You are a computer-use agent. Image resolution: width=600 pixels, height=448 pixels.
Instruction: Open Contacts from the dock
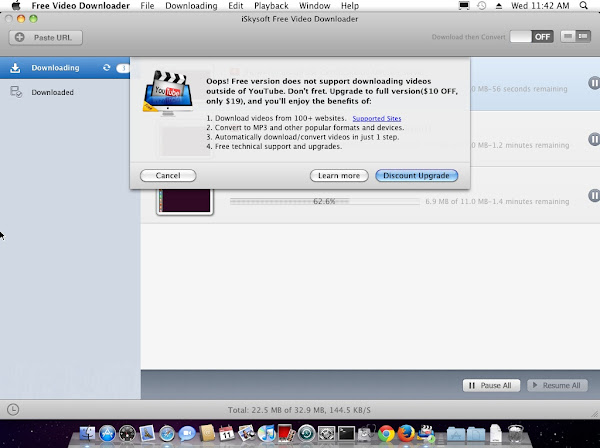pos(207,433)
